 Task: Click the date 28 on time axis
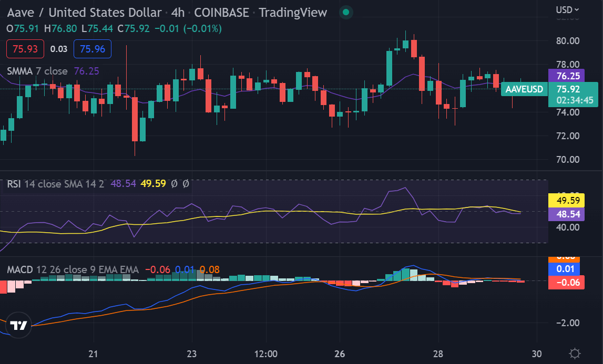(438, 353)
